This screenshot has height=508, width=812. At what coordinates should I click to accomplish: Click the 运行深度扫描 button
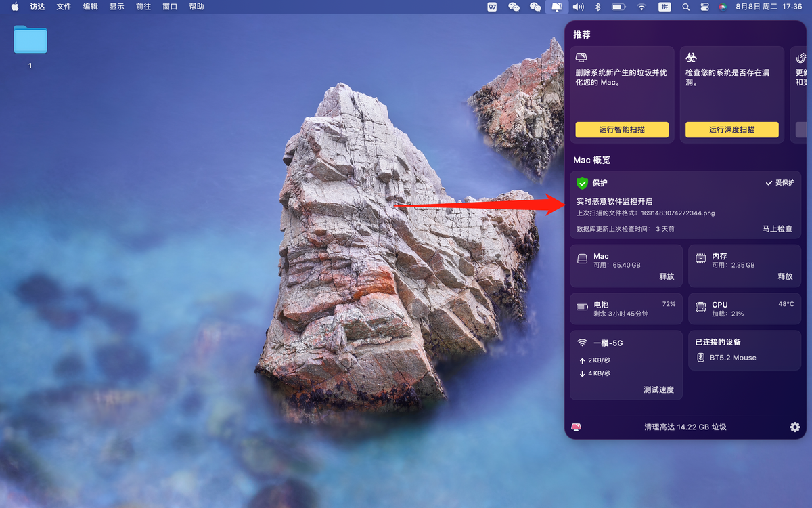[732, 129]
